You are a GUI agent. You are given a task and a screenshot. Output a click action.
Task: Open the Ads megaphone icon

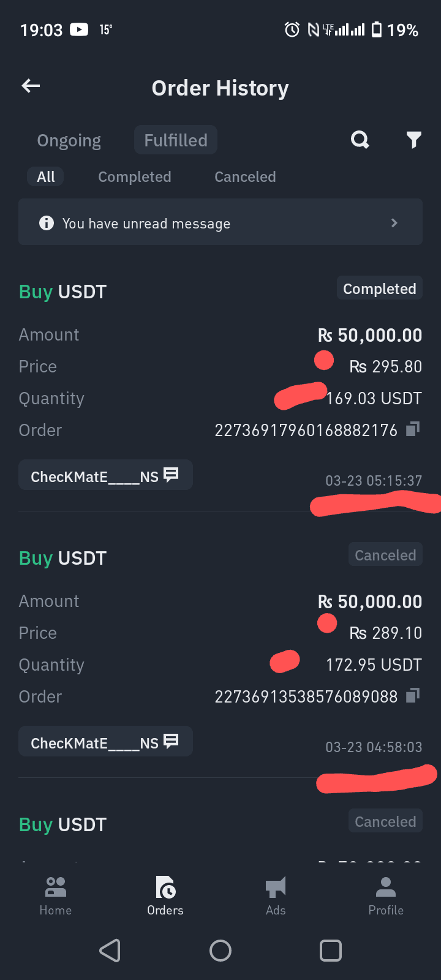(x=276, y=887)
